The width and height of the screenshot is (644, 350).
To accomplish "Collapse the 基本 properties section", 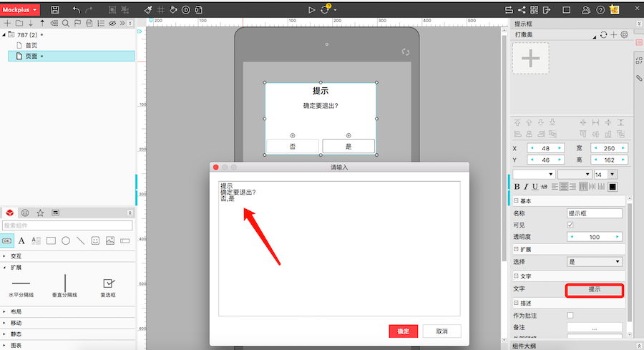I will point(516,200).
